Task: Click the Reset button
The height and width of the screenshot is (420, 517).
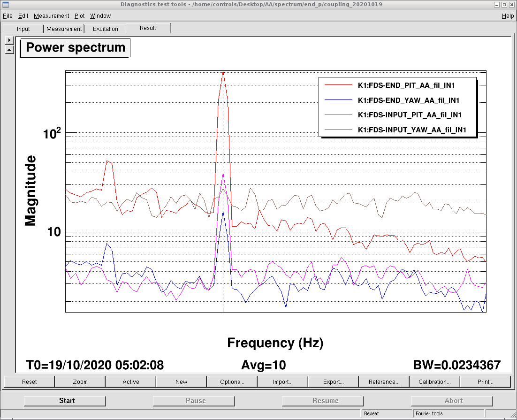Action: coord(30,382)
